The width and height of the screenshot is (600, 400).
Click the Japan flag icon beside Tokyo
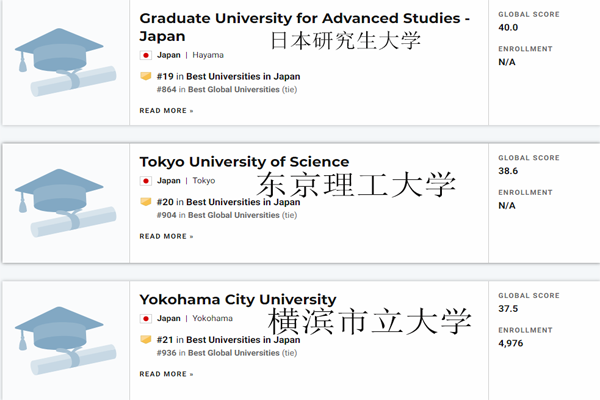click(145, 181)
